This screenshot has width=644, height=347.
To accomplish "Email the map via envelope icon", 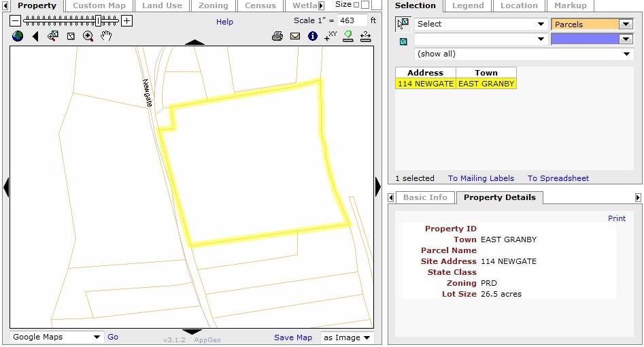I will (x=295, y=36).
